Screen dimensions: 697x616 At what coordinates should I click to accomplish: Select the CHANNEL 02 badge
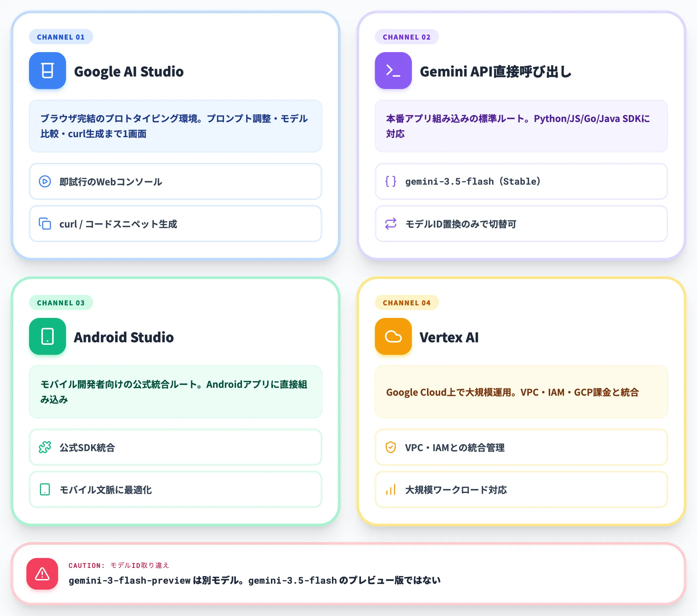(x=407, y=37)
